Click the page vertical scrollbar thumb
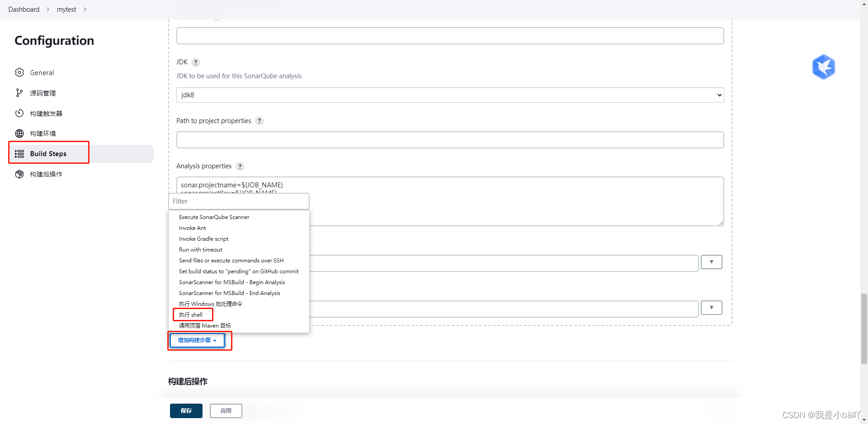This screenshot has width=868, height=424. [864, 329]
